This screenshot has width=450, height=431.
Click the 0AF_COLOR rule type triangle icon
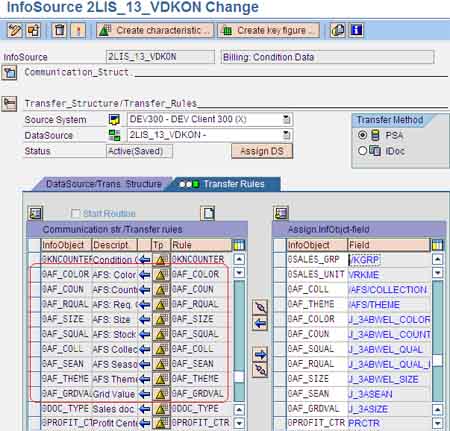[x=161, y=275]
